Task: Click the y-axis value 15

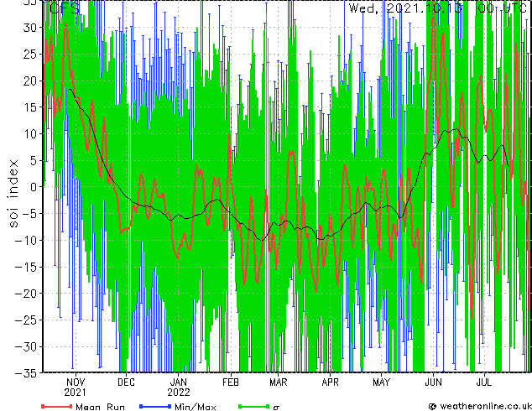Action: (30, 107)
